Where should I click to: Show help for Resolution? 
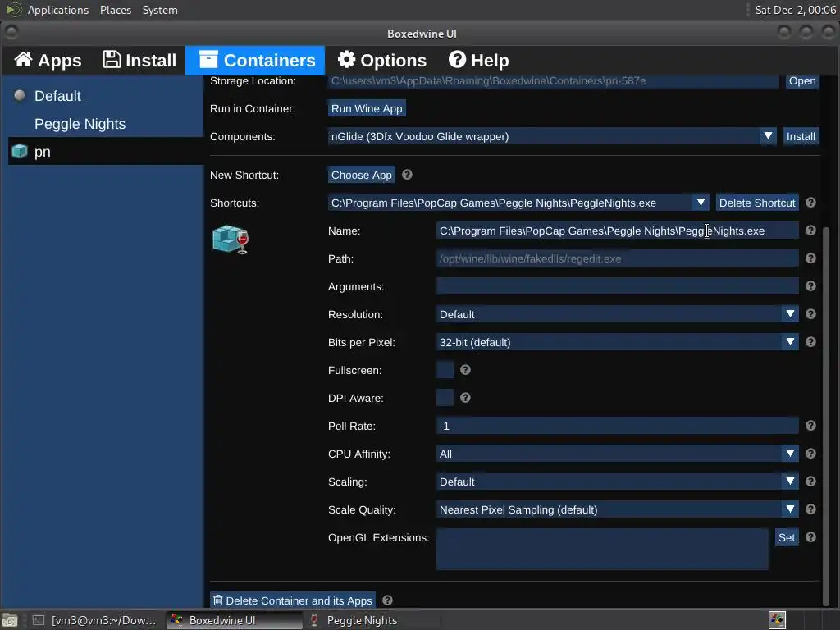810,314
